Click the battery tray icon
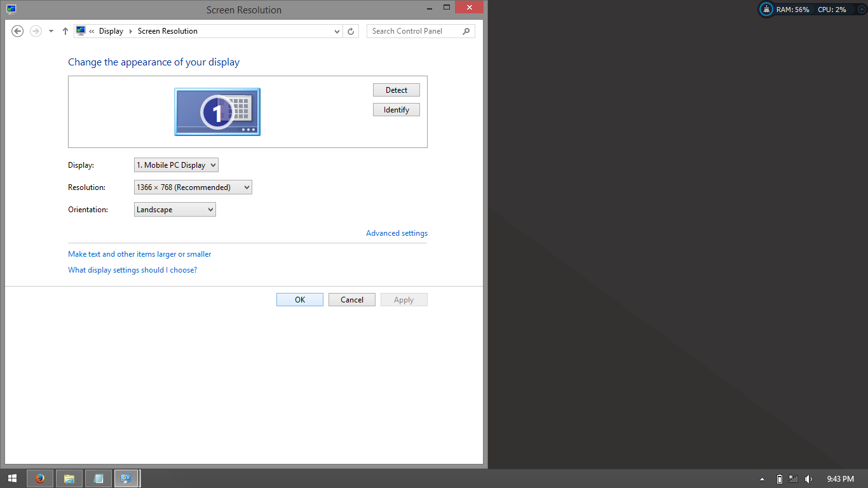 coord(780,479)
